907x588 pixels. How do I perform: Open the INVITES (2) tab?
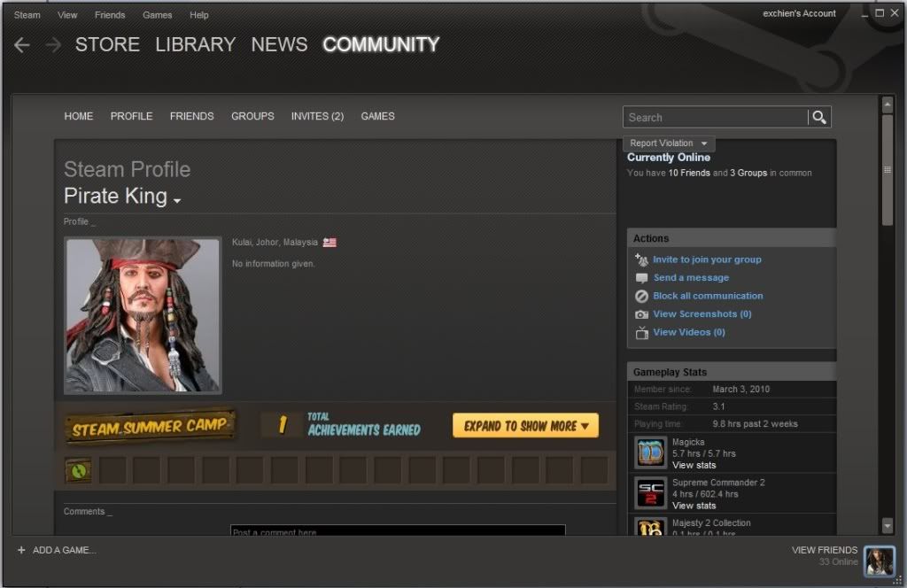point(317,116)
